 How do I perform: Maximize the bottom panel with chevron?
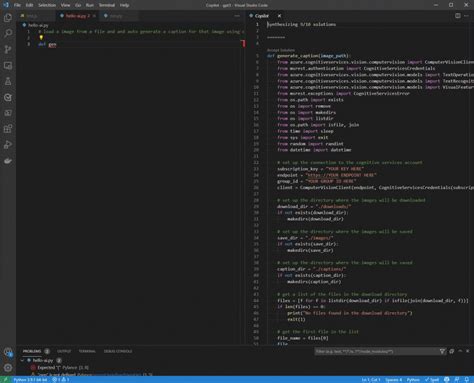coord(460,351)
